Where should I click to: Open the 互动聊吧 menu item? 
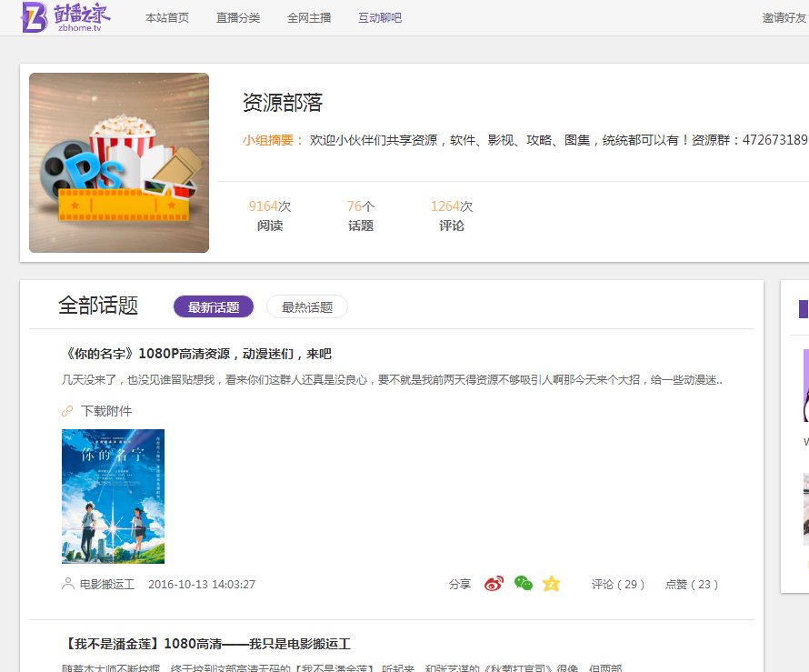pos(379,16)
